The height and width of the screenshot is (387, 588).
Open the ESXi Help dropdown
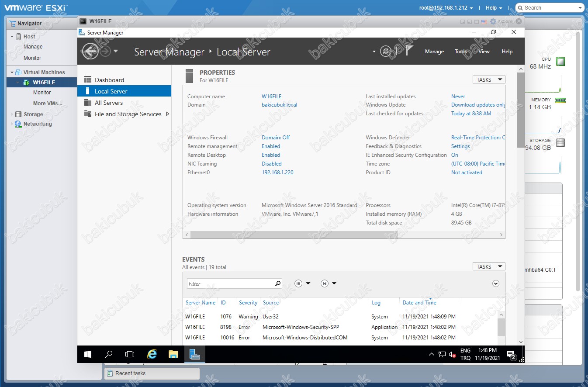pos(494,8)
